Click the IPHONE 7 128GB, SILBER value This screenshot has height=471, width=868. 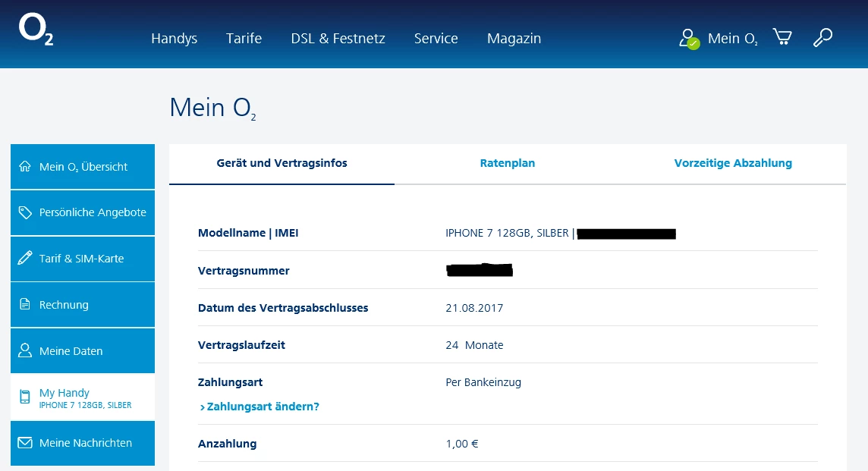(x=507, y=233)
